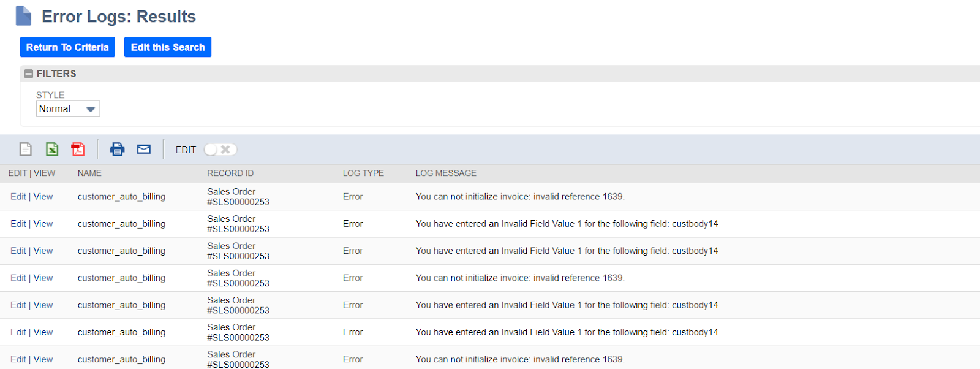
Task: Open the STYLE dropdown set to Normal
Action: [67, 108]
